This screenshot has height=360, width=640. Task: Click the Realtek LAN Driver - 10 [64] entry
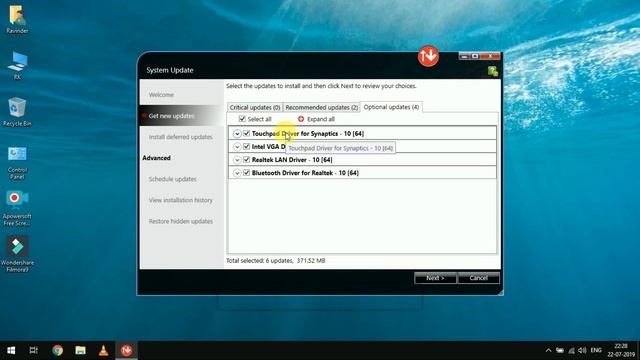292,160
